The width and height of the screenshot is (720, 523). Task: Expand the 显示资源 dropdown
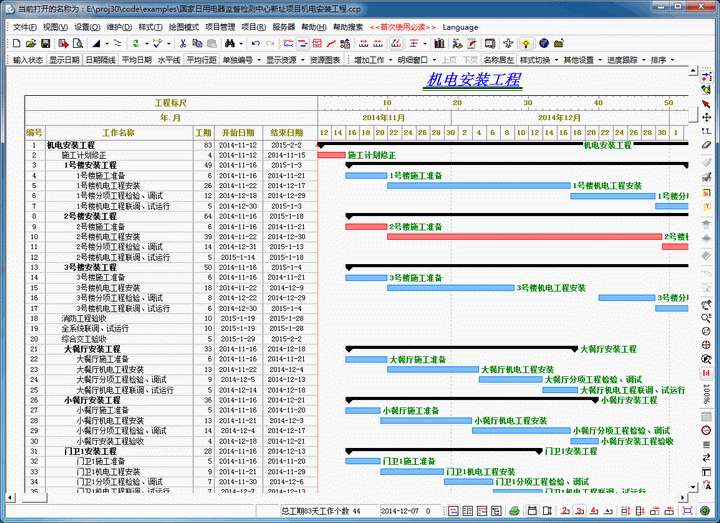(284, 60)
